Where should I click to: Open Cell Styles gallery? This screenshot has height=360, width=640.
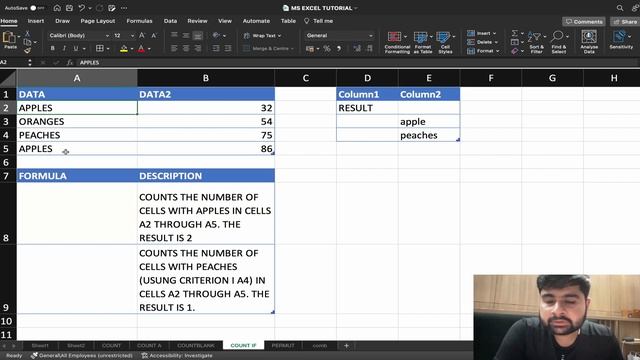[x=445, y=42]
